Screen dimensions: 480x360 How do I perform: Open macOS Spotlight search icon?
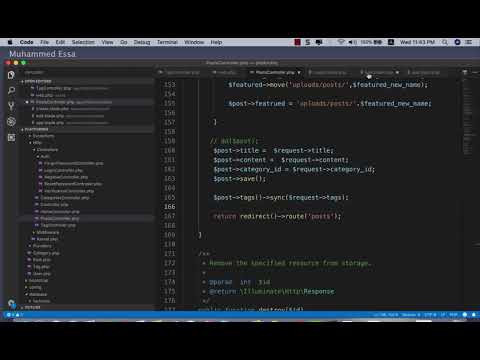click(445, 42)
